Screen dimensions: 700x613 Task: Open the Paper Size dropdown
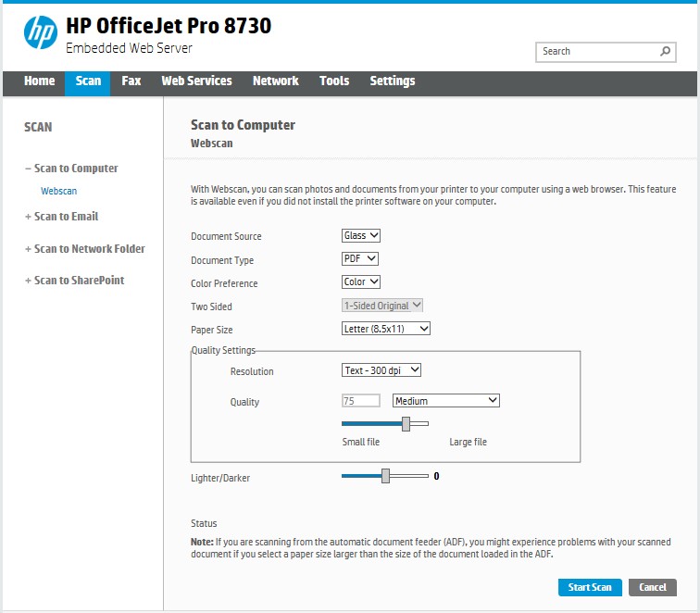386,329
